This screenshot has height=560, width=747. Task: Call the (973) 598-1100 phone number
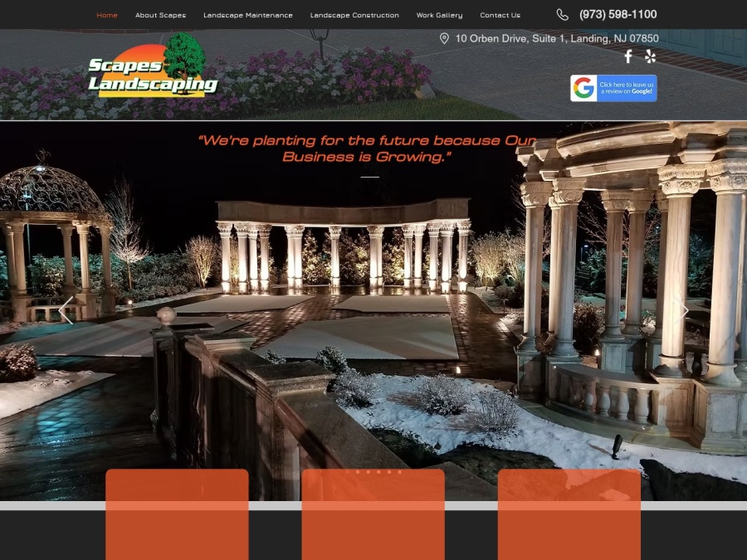[618, 15]
